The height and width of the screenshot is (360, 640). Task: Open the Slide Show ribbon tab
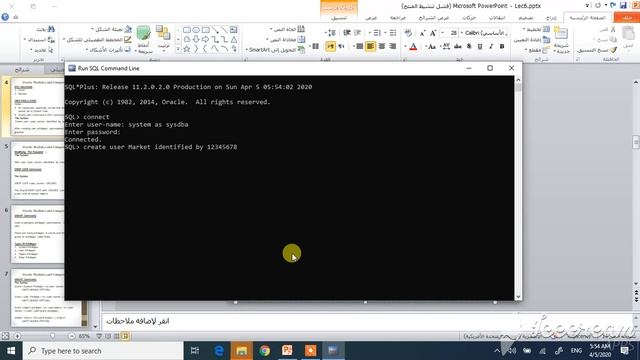pyautogui.click(x=434, y=18)
